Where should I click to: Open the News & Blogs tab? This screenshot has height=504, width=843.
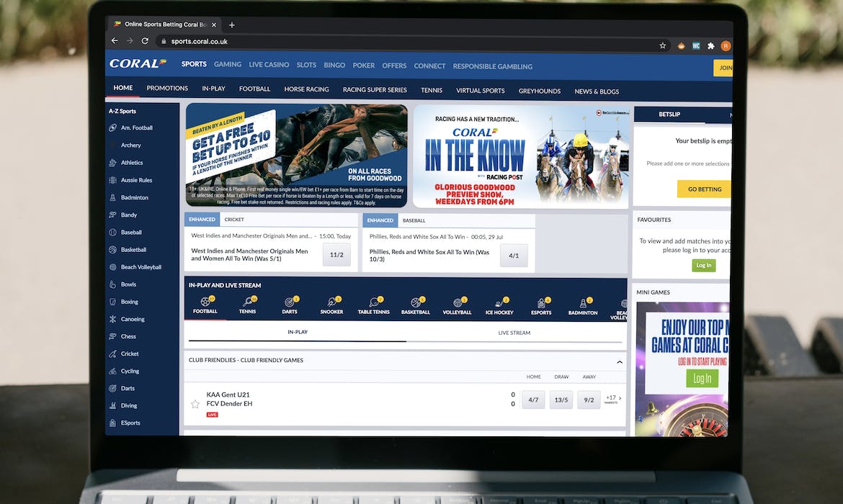pyautogui.click(x=597, y=91)
